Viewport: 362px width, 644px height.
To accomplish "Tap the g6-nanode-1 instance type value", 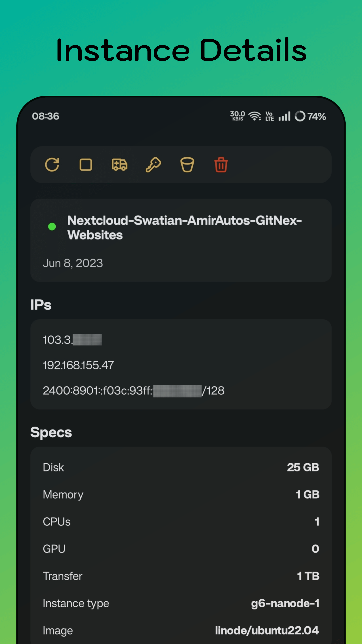I will pyautogui.click(x=285, y=604).
